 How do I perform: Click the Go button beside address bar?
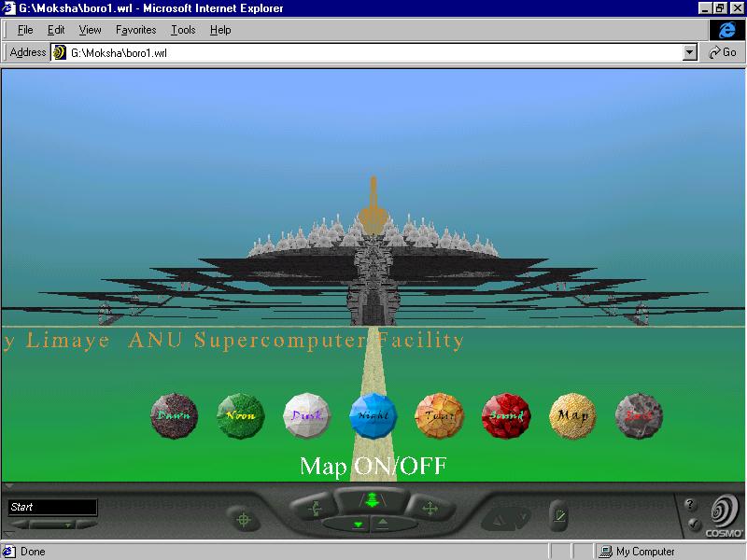(723, 53)
